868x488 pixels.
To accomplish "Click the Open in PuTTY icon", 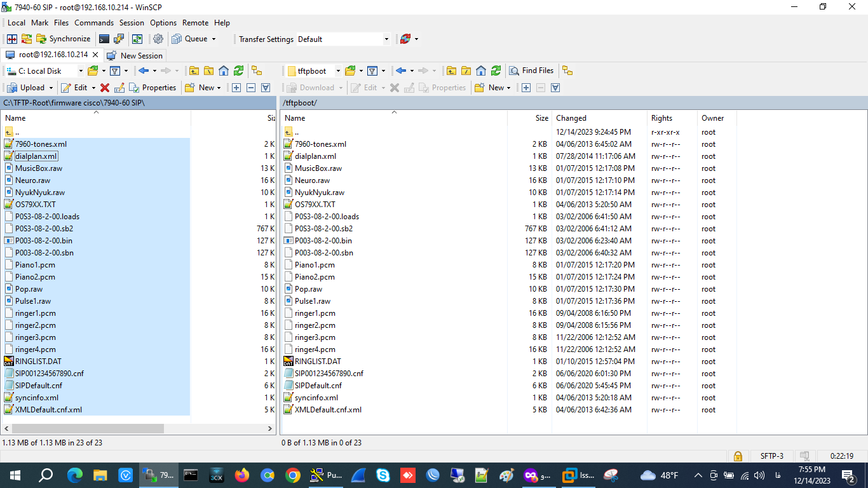I will pyautogui.click(x=119, y=39).
